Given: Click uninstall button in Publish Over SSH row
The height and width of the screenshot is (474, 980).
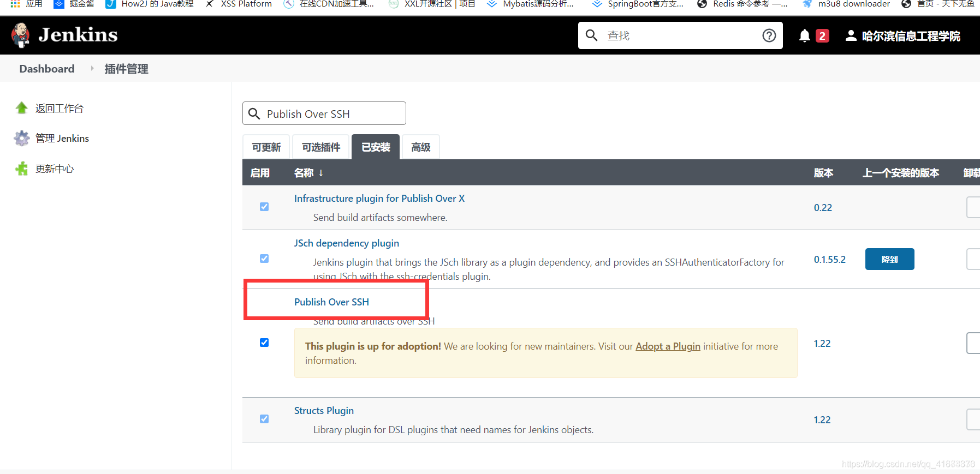Looking at the screenshot, I should click(x=973, y=343).
